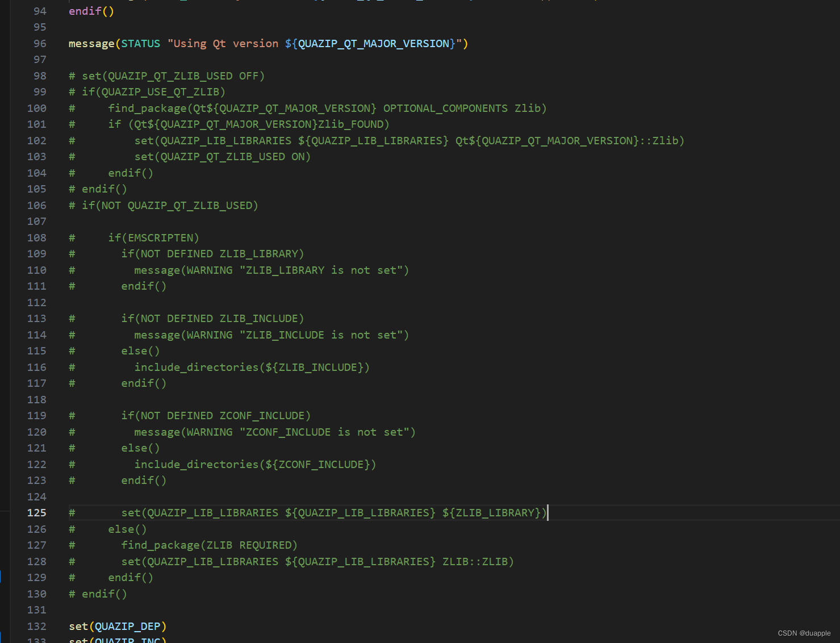Click 'find_package(ZLIB REQUIRED)' on line 127
Image resolution: width=840 pixels, height=643 pixels.
coord(210,545)
